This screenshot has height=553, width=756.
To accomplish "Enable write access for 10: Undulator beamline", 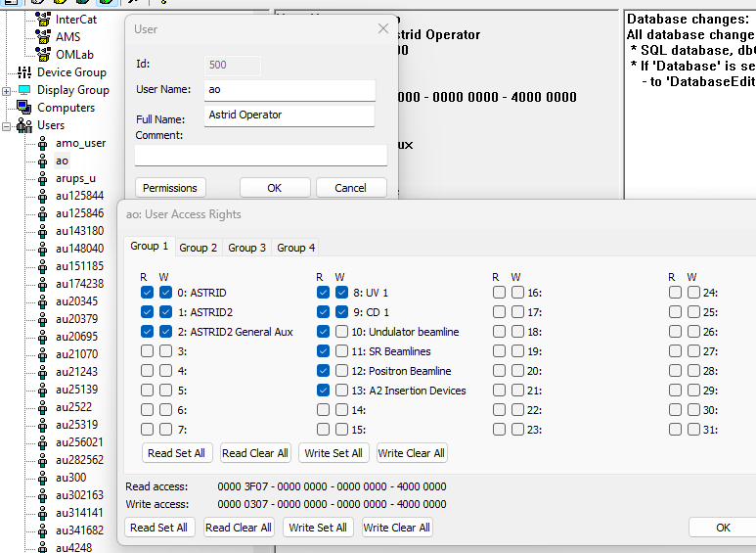I will tap(341, 332).
